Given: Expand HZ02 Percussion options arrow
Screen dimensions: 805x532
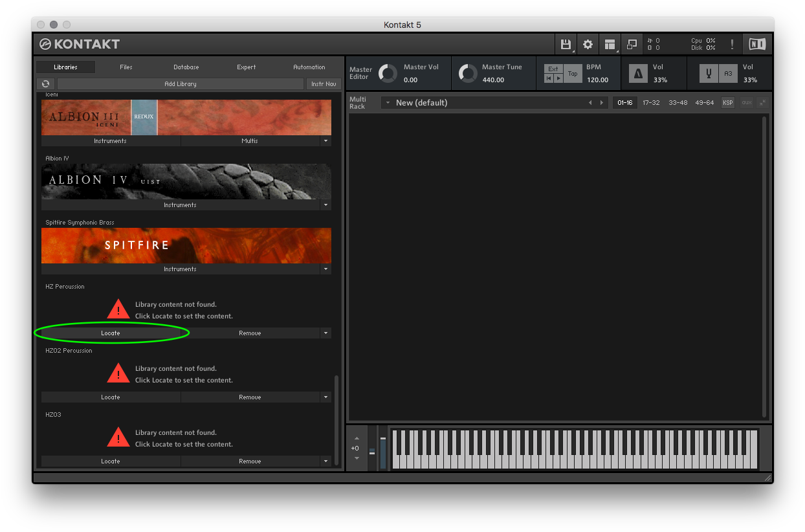Looking at the screenshot, I should tap(325, 397).
